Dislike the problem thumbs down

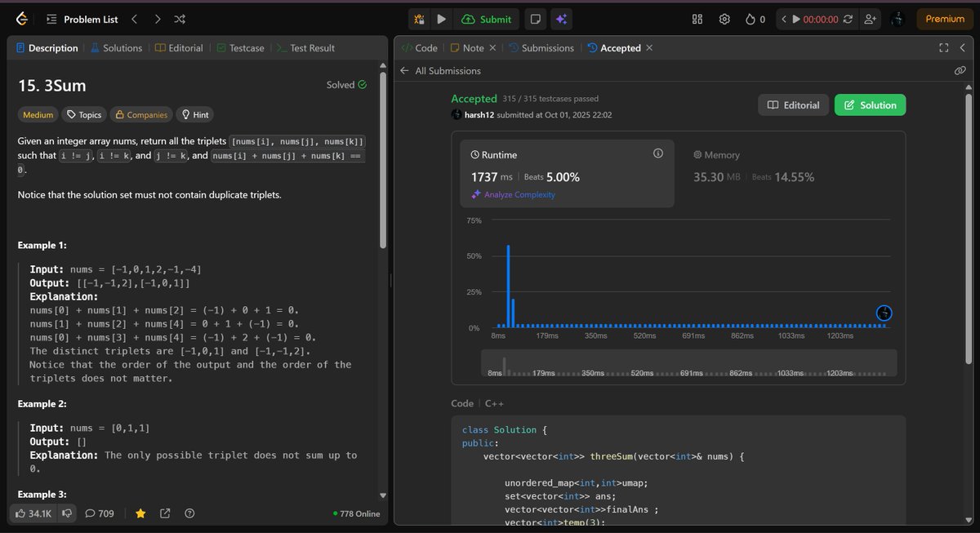coord(68,513)
